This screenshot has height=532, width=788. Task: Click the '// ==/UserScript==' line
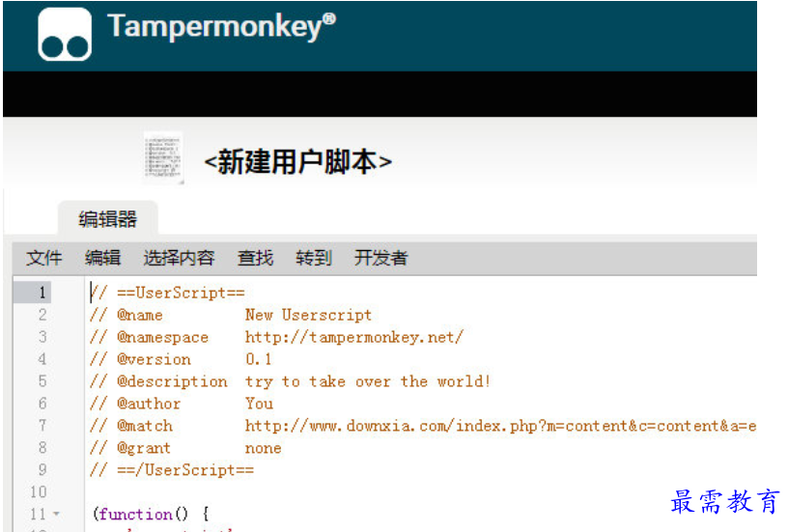click(172, 470)
